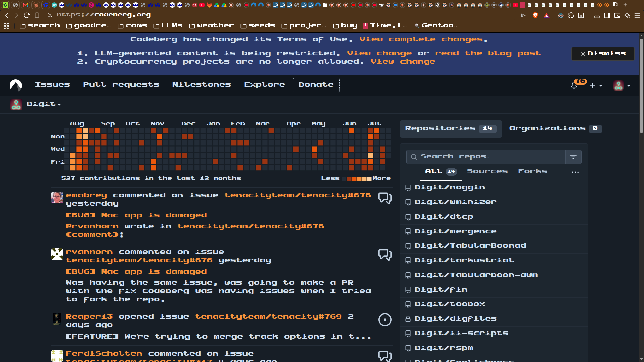Screen dimensions: 644x362
Task: Open FerdiScholten's avatar in the feed
Action: (x=57, y=356)
